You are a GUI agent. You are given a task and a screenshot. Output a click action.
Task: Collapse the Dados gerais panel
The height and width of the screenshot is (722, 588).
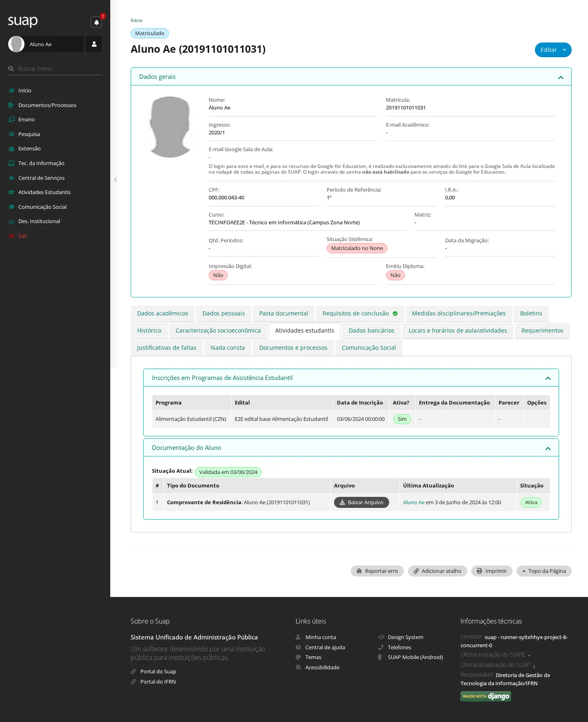point(561,77)
